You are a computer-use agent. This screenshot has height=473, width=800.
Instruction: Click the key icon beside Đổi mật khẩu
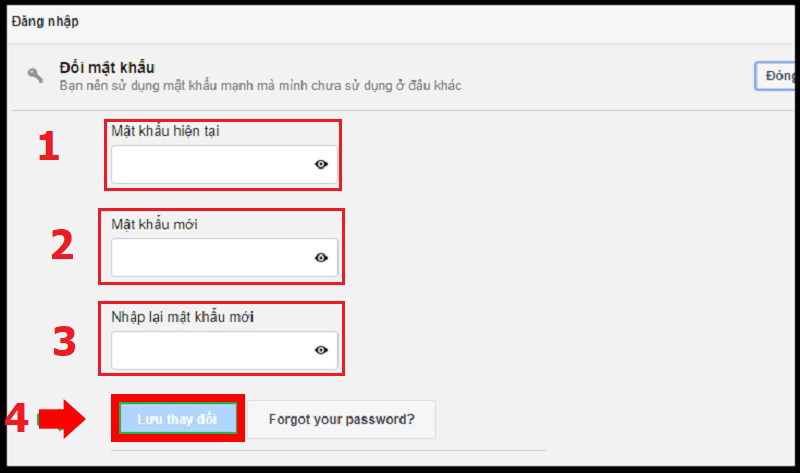click(x=36, y=75)
